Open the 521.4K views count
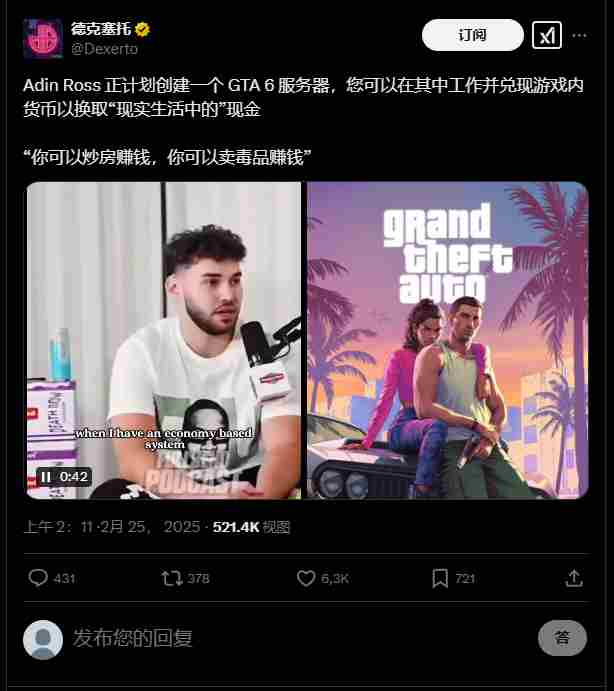The image size is (614, 691). click(251, 527)
